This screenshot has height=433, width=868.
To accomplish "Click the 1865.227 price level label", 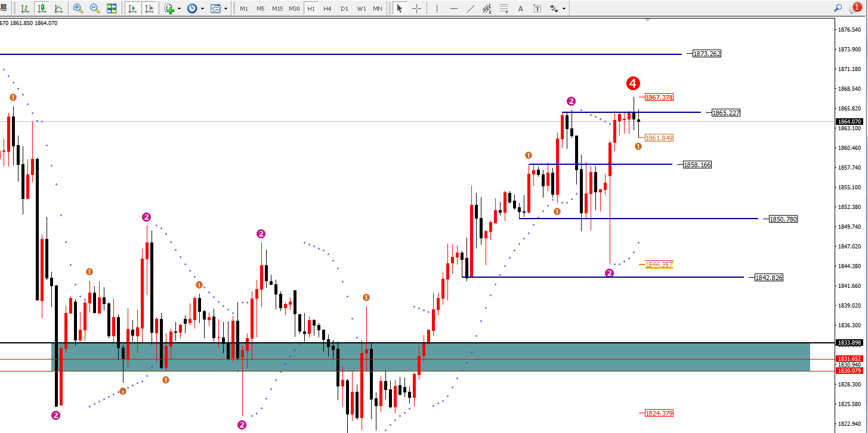I will click(x=726, y=112).
